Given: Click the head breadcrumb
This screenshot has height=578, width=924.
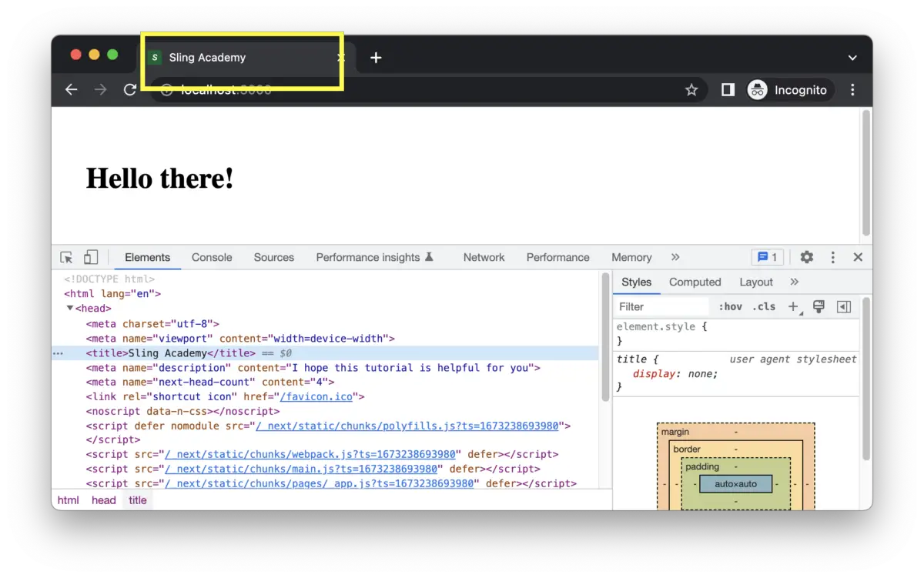Looking at the screenshot, I should (x=104, y=500).
